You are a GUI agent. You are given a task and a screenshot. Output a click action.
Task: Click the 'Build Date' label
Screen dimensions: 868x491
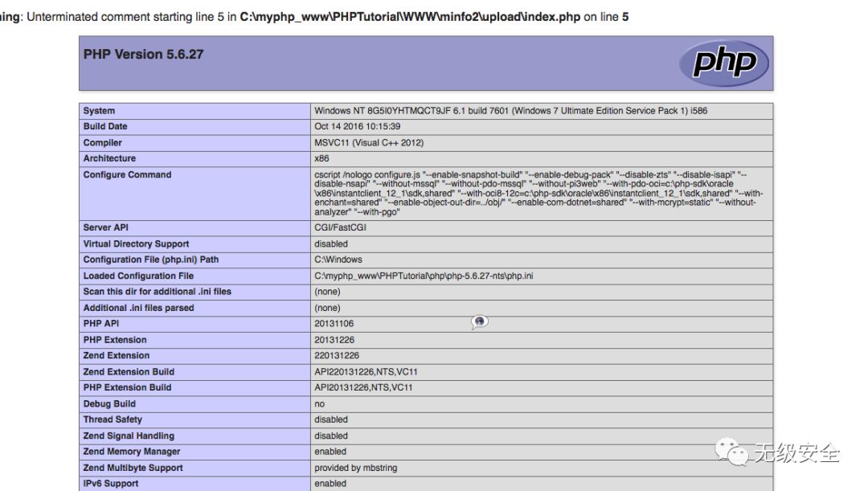tap(105, 126)
